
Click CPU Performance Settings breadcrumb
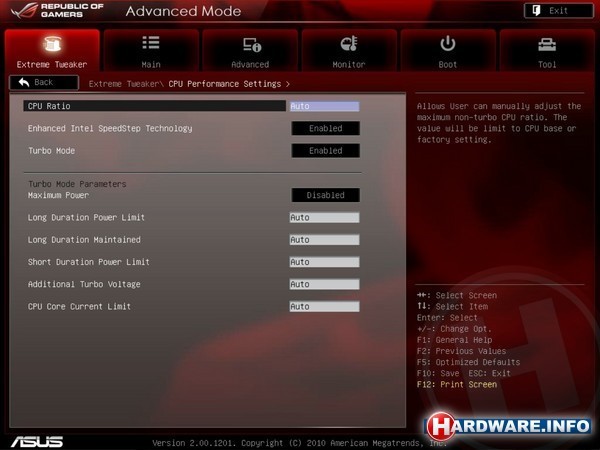pos(225,84)
